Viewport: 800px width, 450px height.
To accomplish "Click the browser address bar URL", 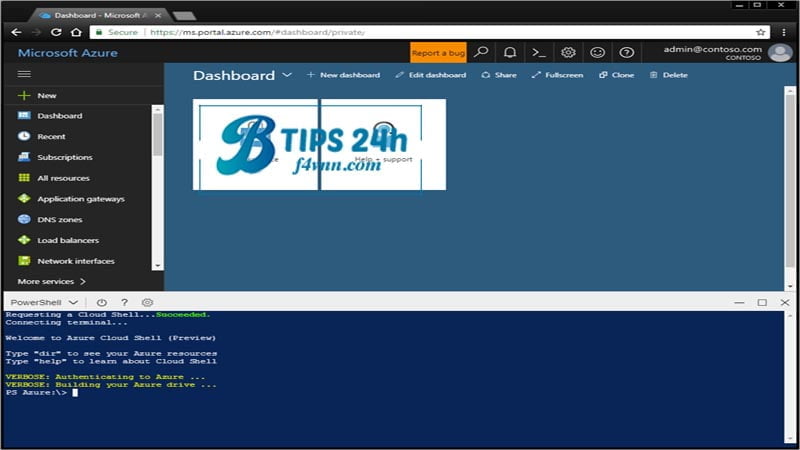I will (x=258, y=32).
